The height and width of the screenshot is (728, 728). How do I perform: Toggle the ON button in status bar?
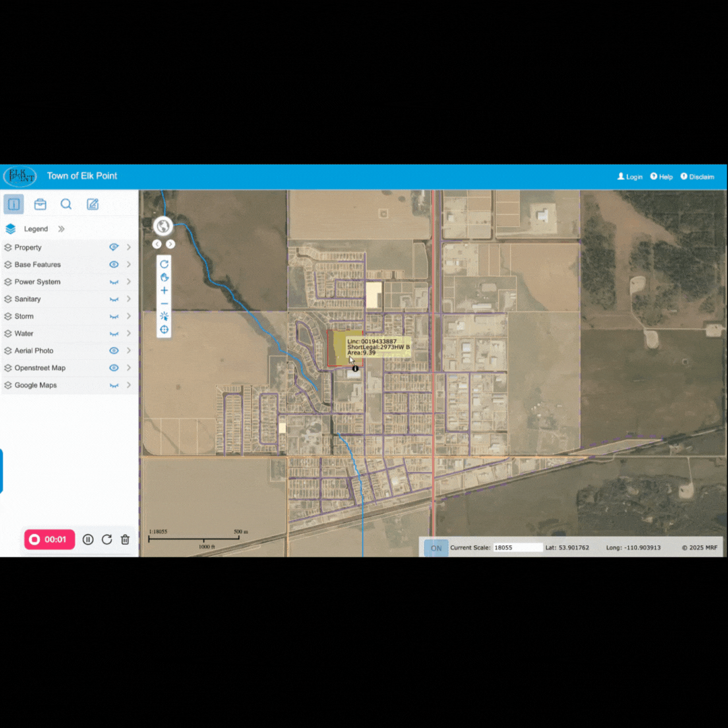click(436, 548)
